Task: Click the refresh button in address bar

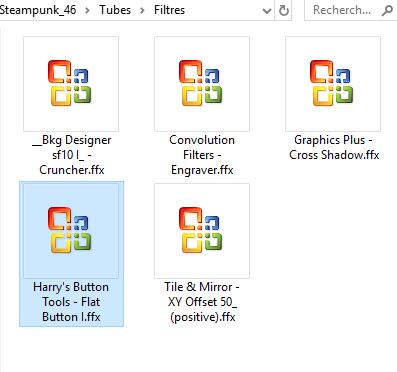Action: click(x=284, y=11)
